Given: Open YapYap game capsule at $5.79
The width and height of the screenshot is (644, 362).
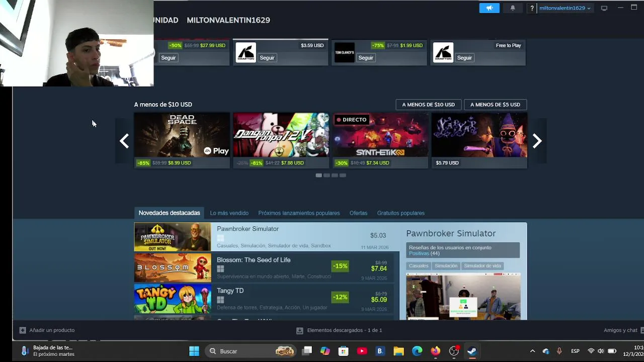Looking at the screenshot, I should coord(479,140).
